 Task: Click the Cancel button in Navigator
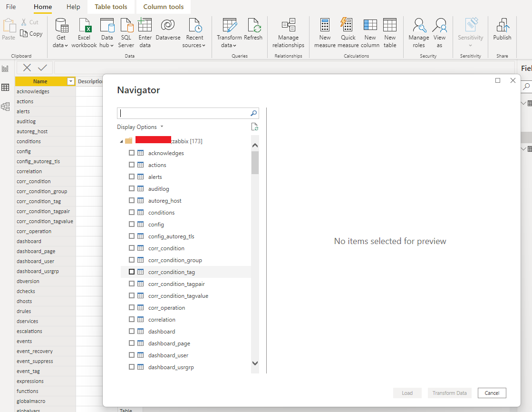point(492,393)
